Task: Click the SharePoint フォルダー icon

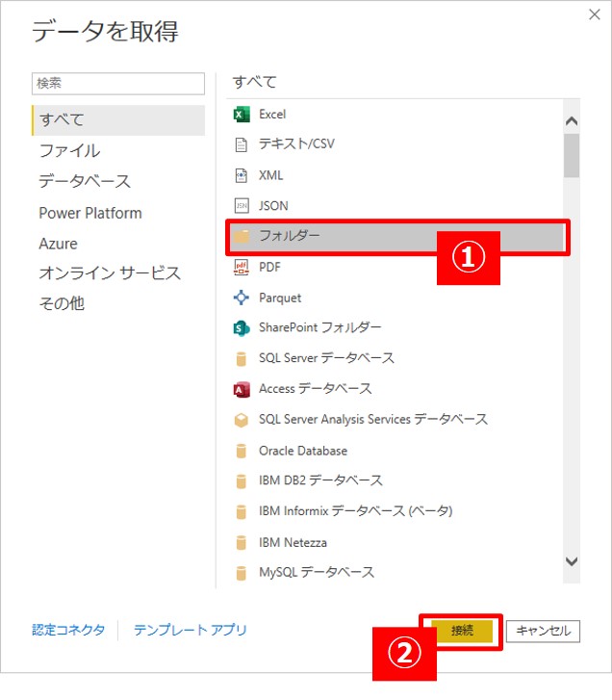Action: pos(242,328)
